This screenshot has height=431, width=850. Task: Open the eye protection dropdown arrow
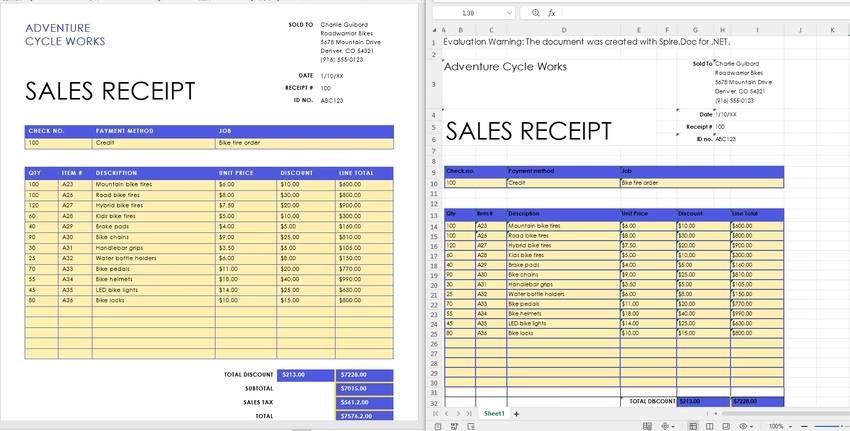[752, 427]
